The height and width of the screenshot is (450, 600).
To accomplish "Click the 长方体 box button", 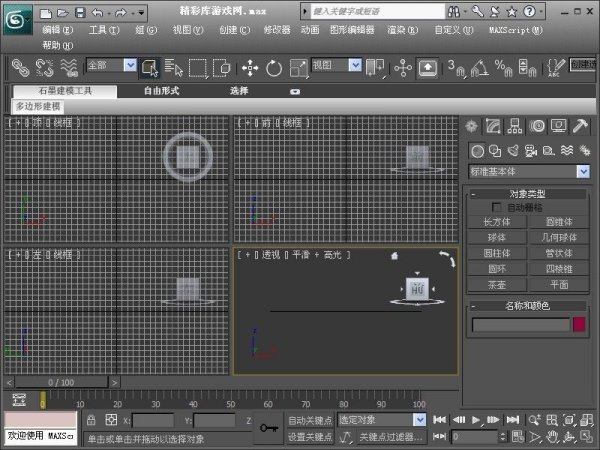I will point(496,221).
